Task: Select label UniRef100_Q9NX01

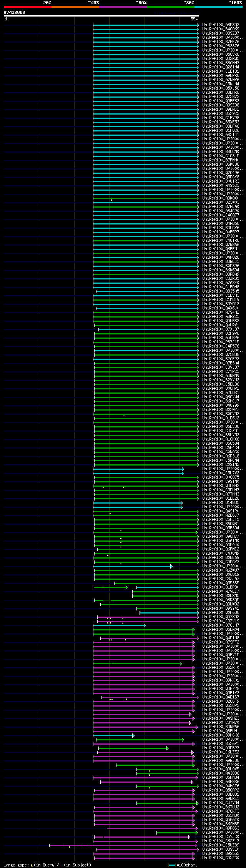Action: (x=221, y=680)
